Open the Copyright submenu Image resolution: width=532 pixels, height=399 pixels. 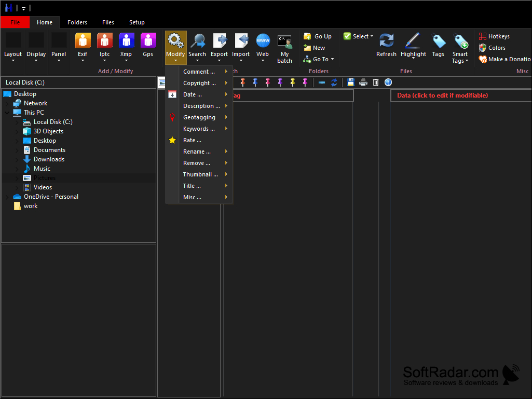point(199,83)
